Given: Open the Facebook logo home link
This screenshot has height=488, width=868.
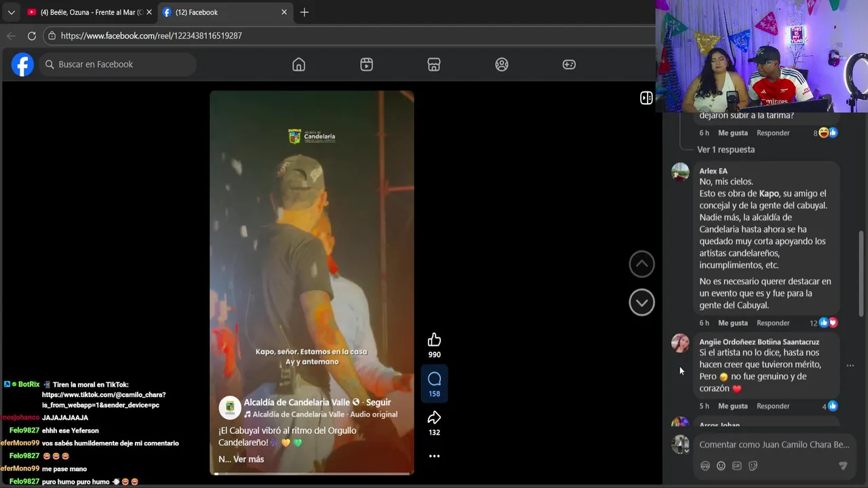Looking at the screenshot, I should coord(22,64).
